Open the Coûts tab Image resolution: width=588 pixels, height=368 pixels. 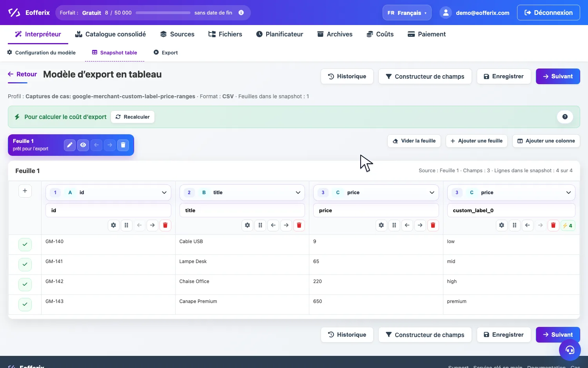click(380, 34)
